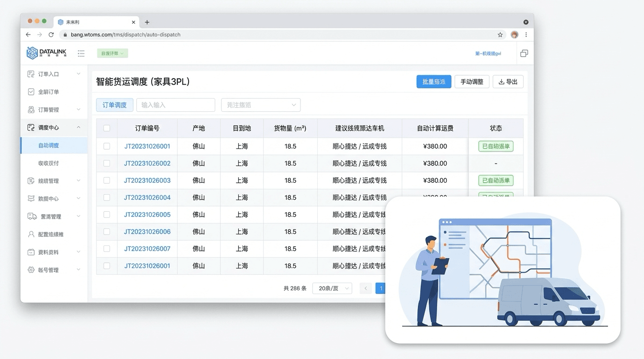Go back using the browser back arrow

(28, 35)
